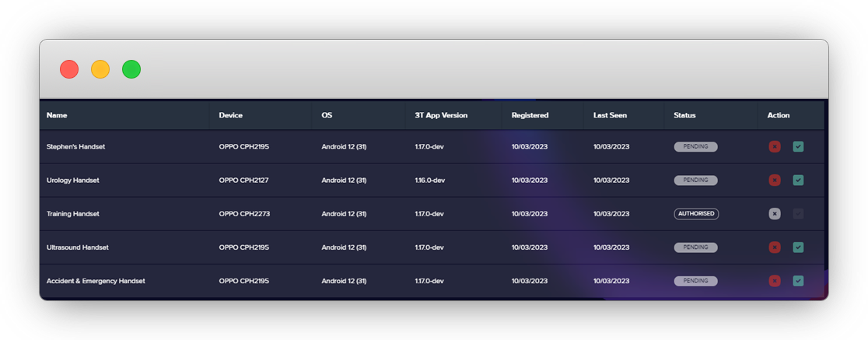Screen dimensions: 868x340
Task: Revoke Training Handset with grey X icon
Action: (775, 214)
